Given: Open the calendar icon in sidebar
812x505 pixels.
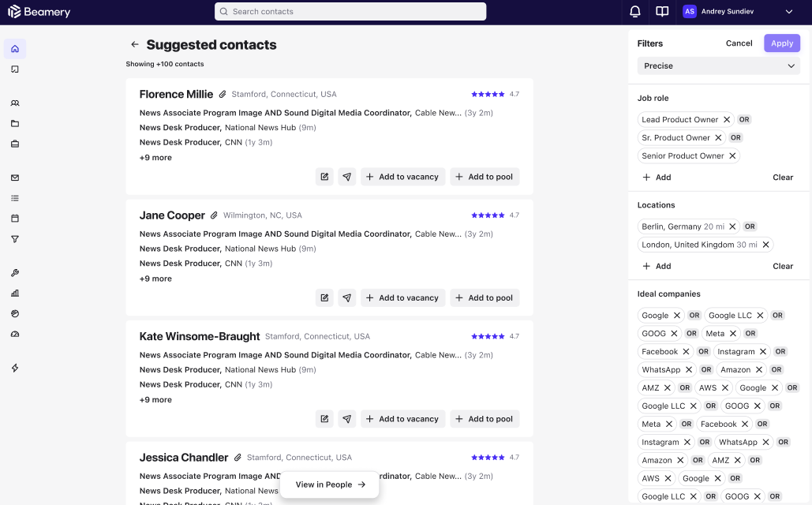Looking at the screenshot, I should click(x=15, y=219).
